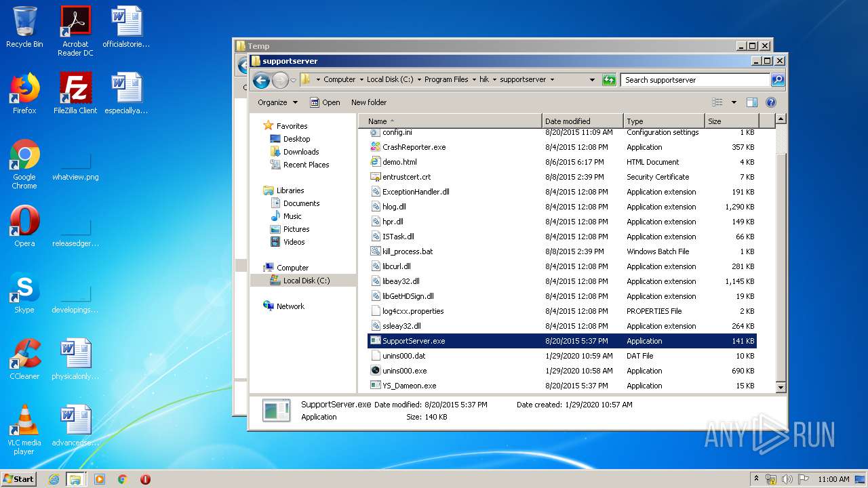This screenshot has width=868, height=488.
Task: Open the Start menu
Action: (x=19, y=479)
